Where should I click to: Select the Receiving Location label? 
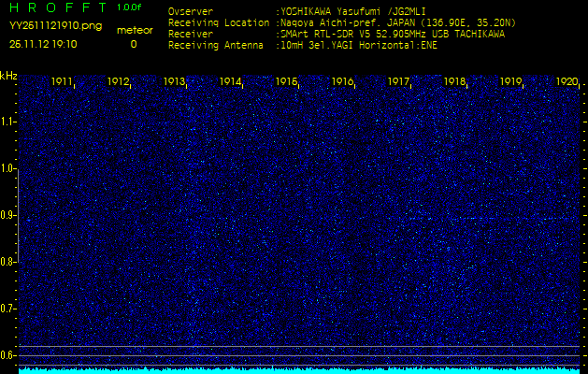click(219, 22)
